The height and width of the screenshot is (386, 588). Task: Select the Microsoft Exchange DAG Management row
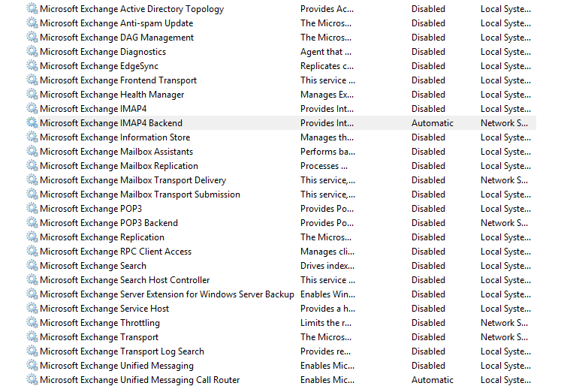click(116, 38)
